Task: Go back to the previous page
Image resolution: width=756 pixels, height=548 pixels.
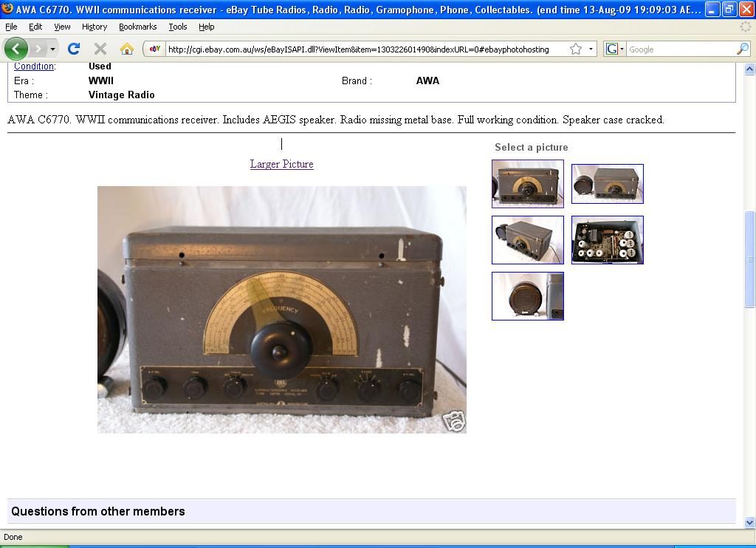Action: 16,49
